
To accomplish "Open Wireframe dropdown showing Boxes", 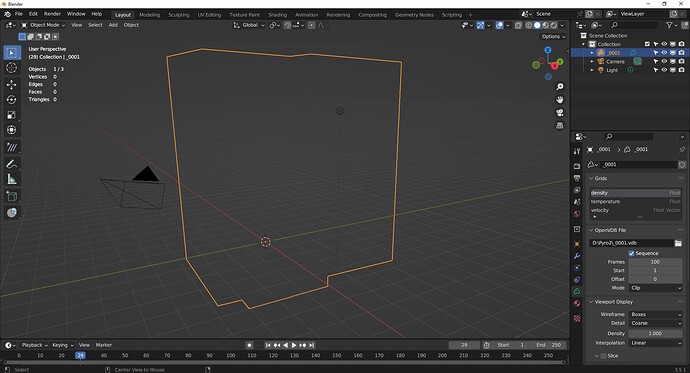I will coord(656,314).
